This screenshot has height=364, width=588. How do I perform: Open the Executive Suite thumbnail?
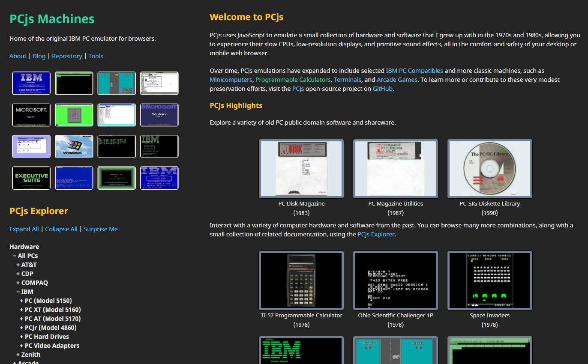[31, 178]
